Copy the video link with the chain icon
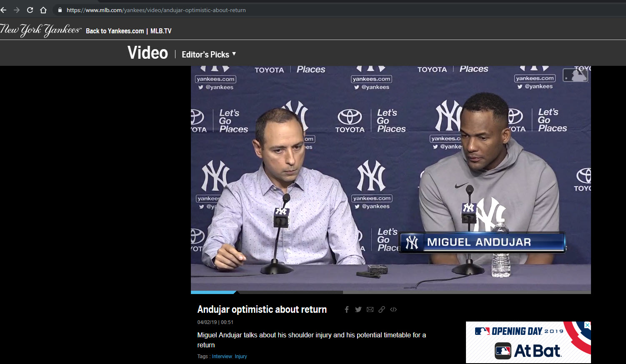This screenshot has width=626, height=364. click(x=382, y=309)
